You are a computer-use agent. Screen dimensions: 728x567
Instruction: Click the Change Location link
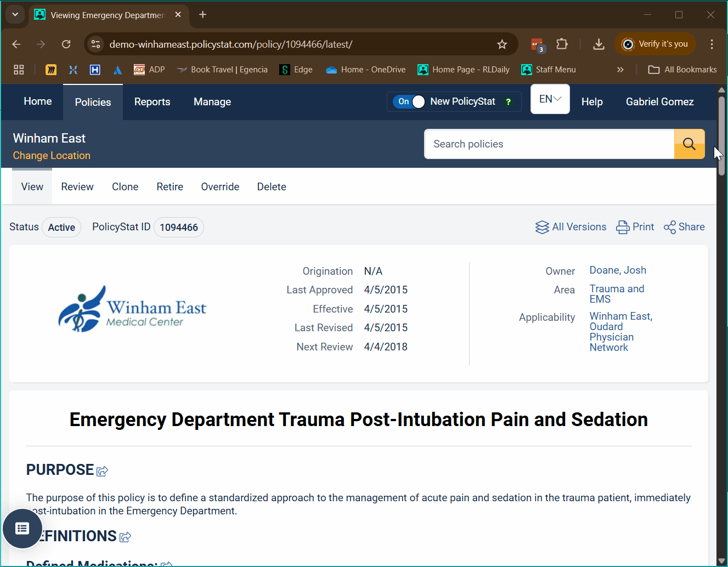tap(52, 156)
